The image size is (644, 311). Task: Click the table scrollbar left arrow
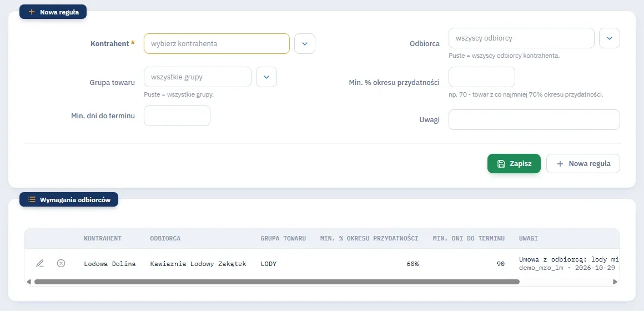(29, 282)
